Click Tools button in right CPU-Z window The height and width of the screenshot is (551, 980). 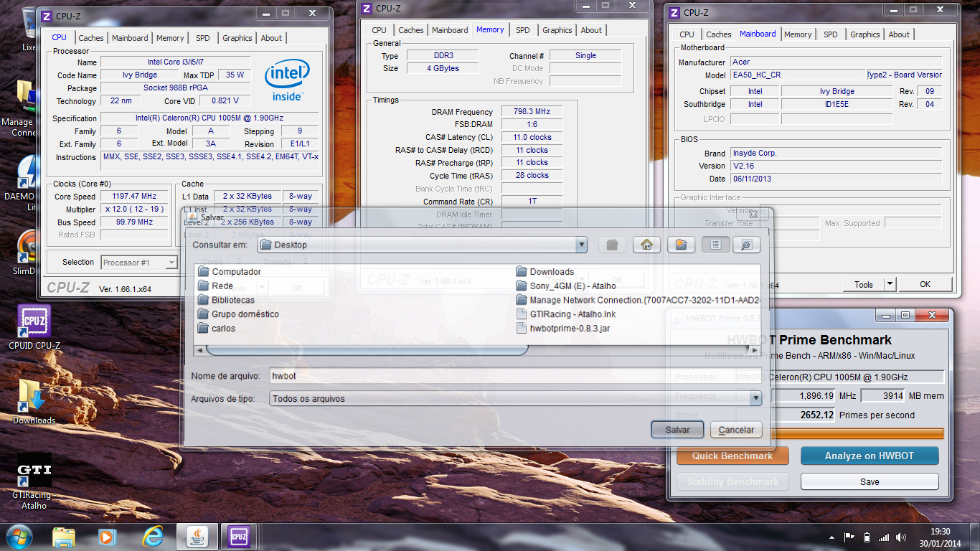click(x=864, y=284)
